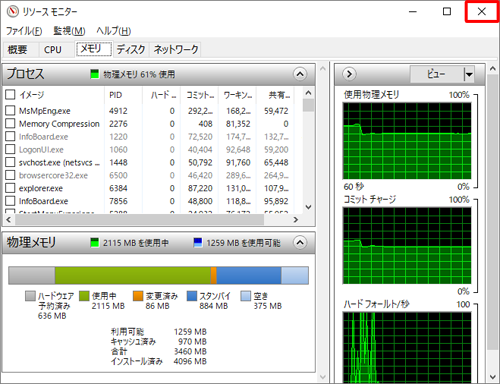Open the ビュー dropdown arrow
Image resolution: width=500 pixels, height=384 pixels.
[x=469, y=74]
